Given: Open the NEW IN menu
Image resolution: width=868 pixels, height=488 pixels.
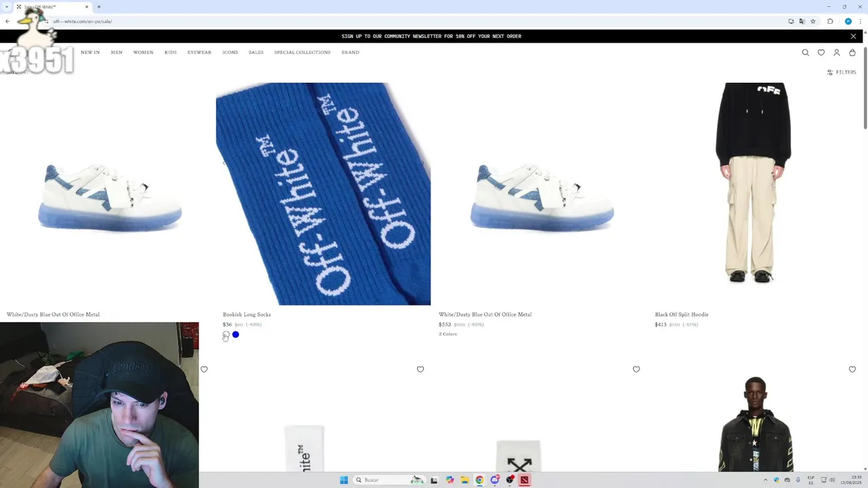Looking at the screenshot, I should tap(90, 52).
